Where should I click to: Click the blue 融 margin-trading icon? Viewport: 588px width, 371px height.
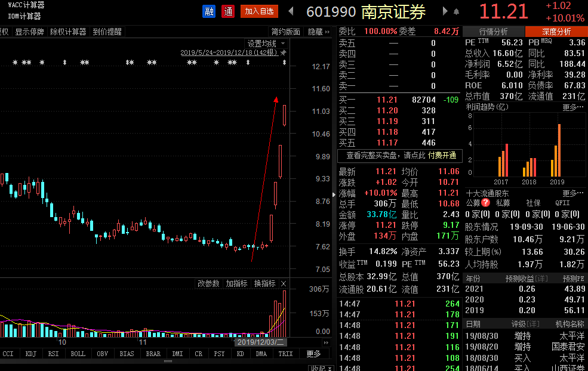209,11
